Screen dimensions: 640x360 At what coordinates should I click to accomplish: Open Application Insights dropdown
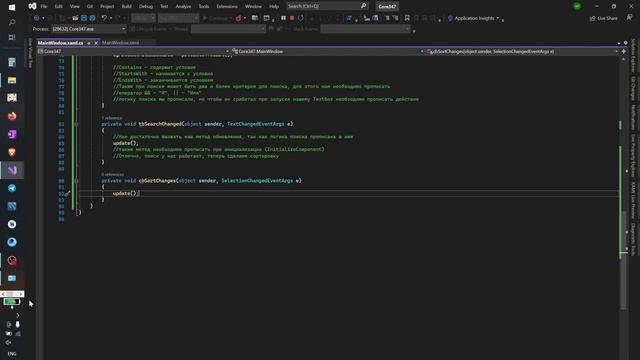tap(474, 18)
